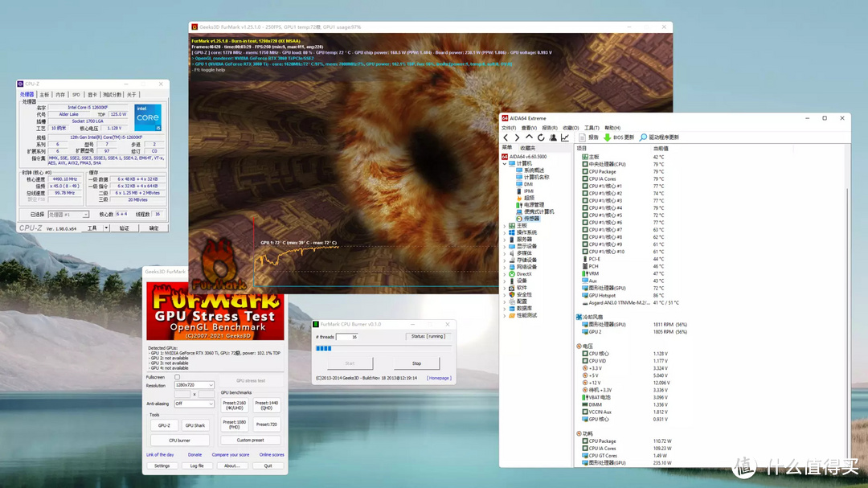Image resolution: width=868 pixels, height=488 pixels.
Task: Click the driver update magnifier icon
Action: pyautogui.click(x=643, y=137)
